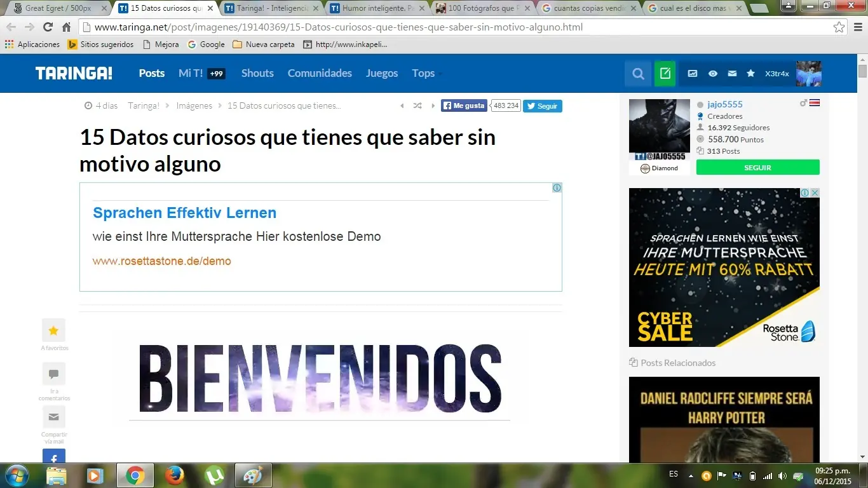Open Google bookmark
Viewport: 868px width, 488px height.
(x=207, y=44)
